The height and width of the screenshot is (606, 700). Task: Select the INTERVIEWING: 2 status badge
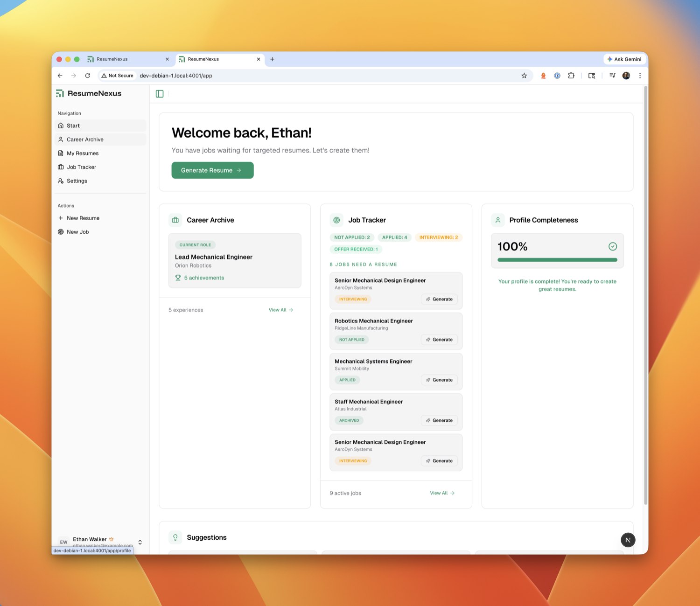[x=438, y=237]
